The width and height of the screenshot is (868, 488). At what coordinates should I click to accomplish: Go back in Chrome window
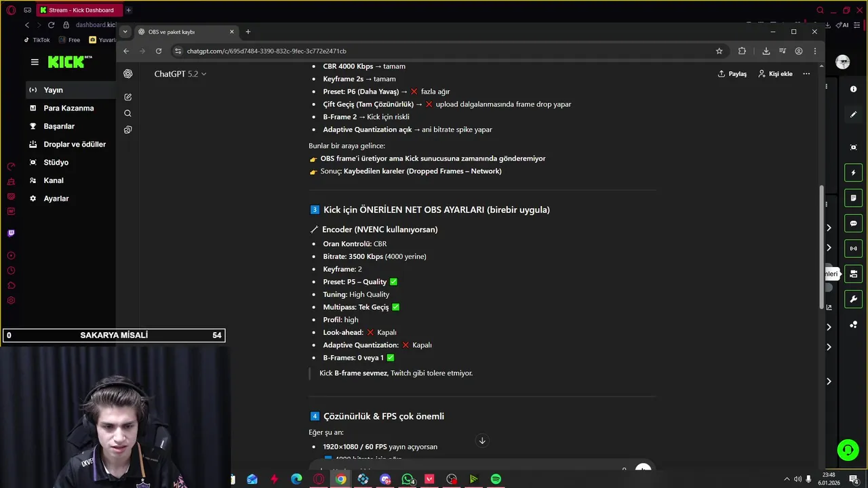click(x=126, y=51)
